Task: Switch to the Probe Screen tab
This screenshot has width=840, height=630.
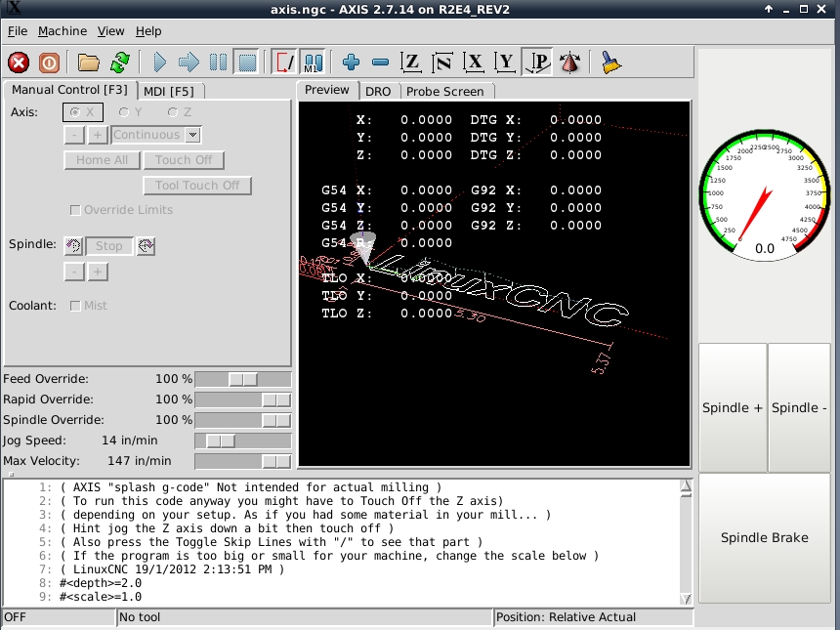Action: pyautogui.click(x=445, y=92)
